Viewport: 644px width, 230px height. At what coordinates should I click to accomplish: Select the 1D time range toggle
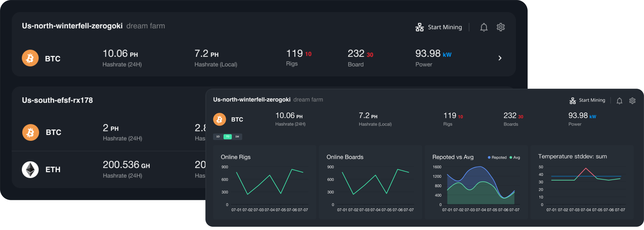pyautogui.click(x=218, y=137)
